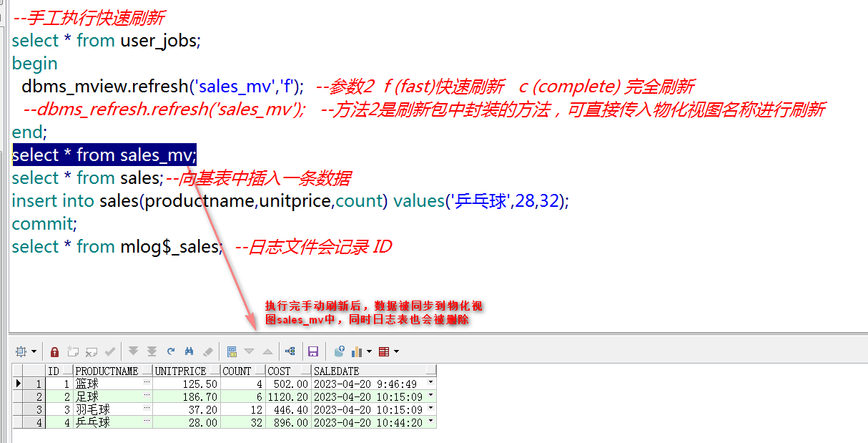Viewport: 868px width, 443px height.
Task: Click the 446.40 cost cell
Action: pos(288,410)
